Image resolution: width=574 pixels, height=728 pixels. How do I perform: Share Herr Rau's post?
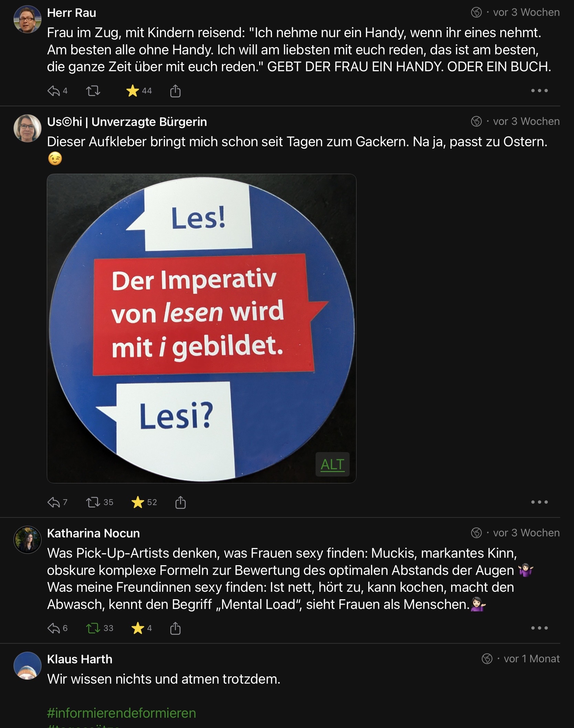(x=175, y=91)
